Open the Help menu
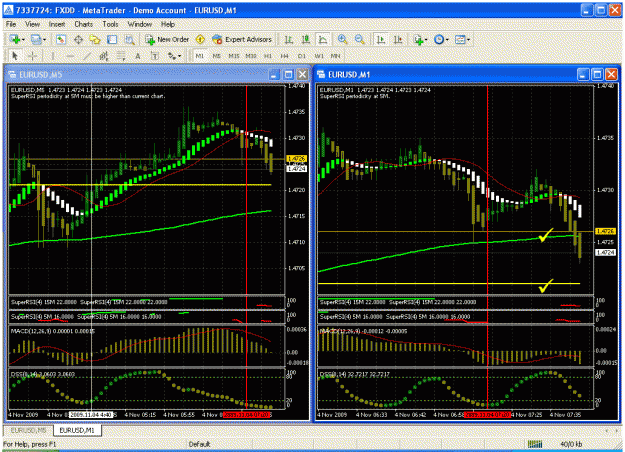The width and height of the screenshot is (625, 452). (x=168, y=24)
